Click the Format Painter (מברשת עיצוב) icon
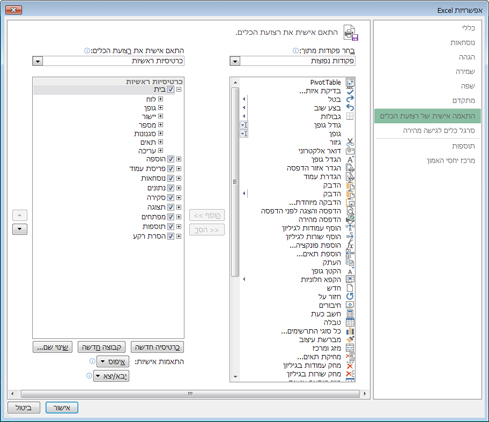The height and width of the screenshot is (422, 489). click(x=350, y=340)
